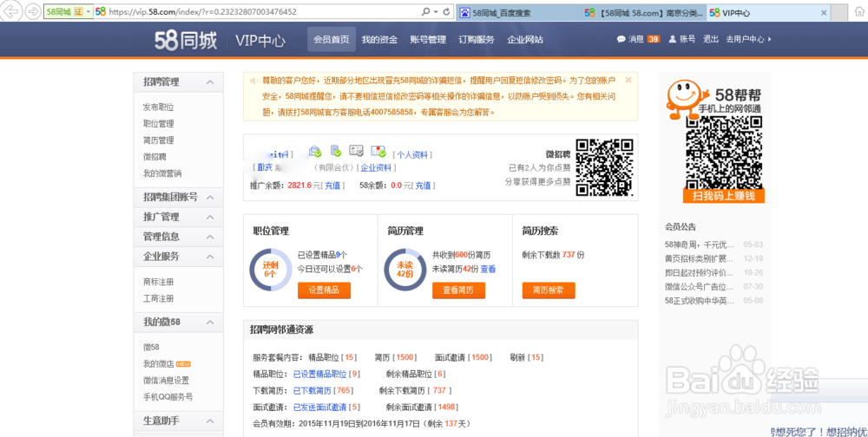Click the orange 设置精品 button
This screenshot has width=868, height=437.
(x=324, y=290)
